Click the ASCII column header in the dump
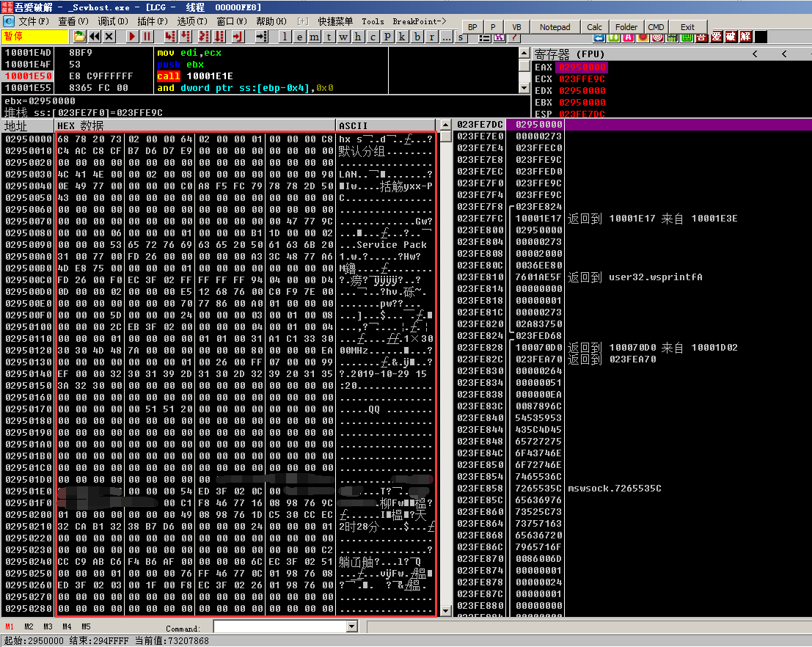Screen dimensions: 812x647 (x=385, y=126)
